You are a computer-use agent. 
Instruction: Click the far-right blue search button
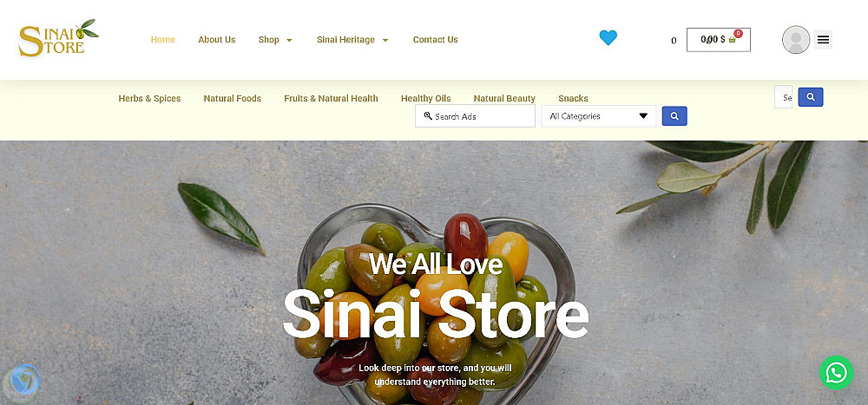[811, 97]
